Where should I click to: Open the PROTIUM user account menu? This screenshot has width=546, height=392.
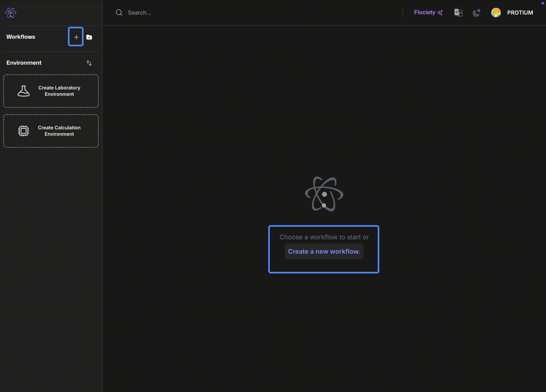point(520,13)
